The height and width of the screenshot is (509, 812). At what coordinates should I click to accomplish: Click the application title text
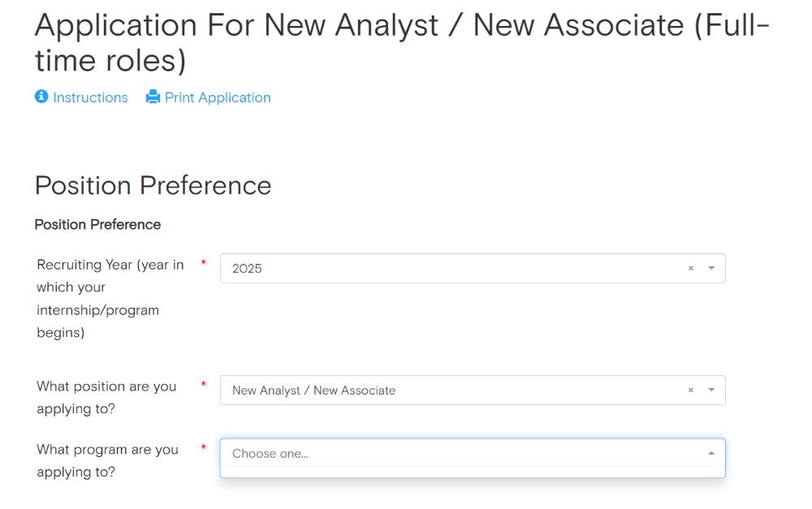[x=325, y=26]
